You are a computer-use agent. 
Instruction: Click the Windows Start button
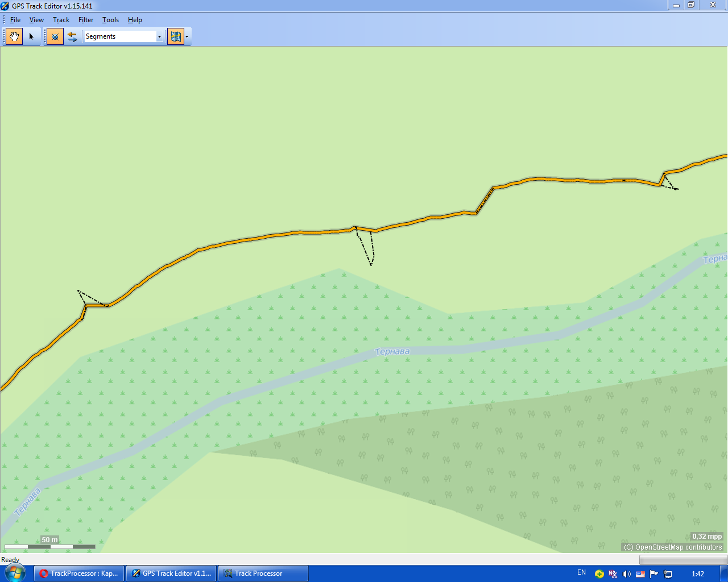pyautogui.click(x=14, y=573)
